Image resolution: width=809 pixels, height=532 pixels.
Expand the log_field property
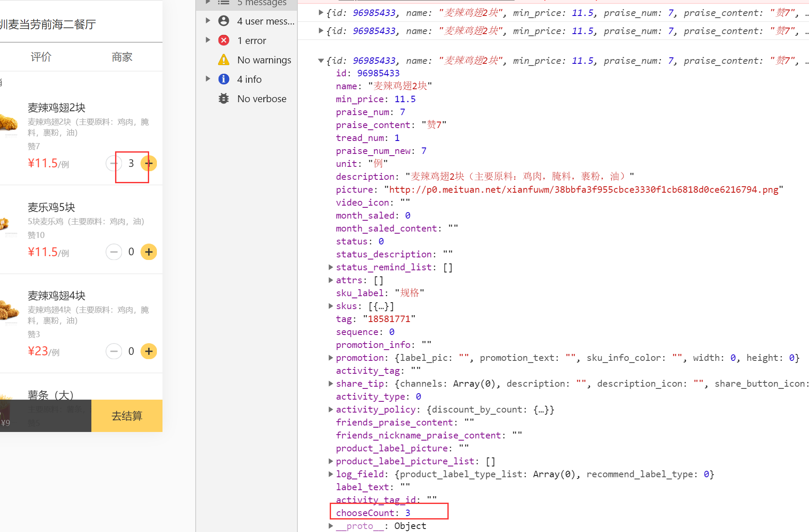pyautogui.click(x=331, y=474)
